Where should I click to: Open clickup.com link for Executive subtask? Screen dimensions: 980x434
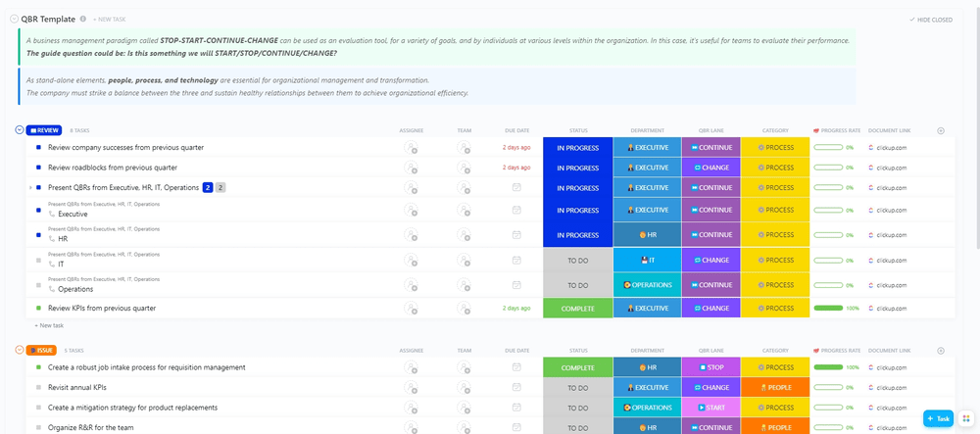click(891, 210)
